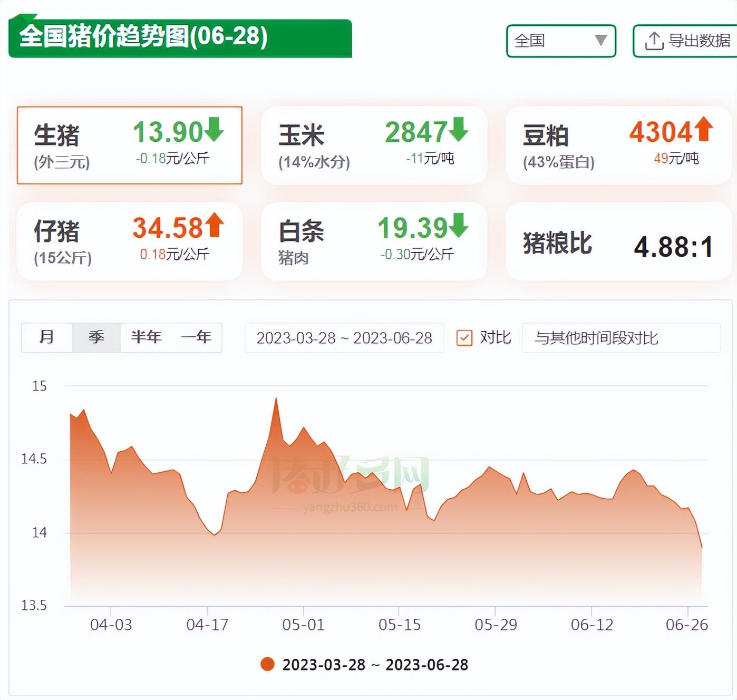Click the 05-01 x-axis date label
This screenshot has height=700, width=737.
click(x=303, y=625)
